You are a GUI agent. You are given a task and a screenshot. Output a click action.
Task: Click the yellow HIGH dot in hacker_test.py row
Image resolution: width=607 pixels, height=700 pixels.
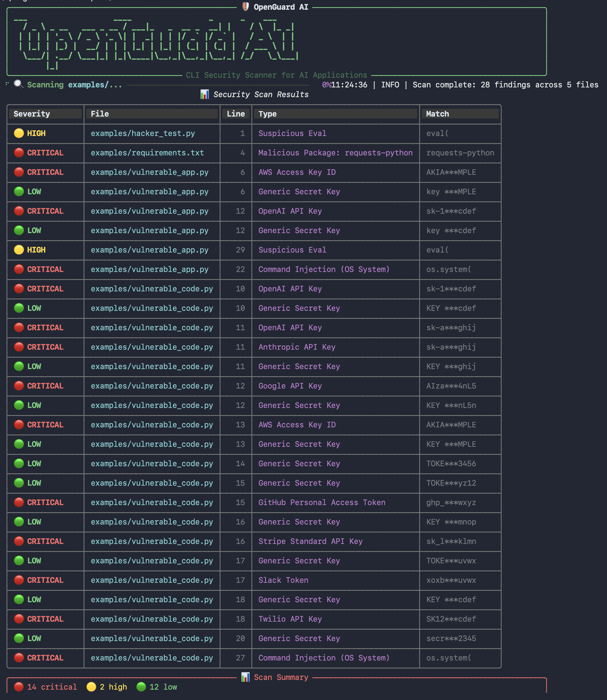pyautogui.click(x=19, y=133)
